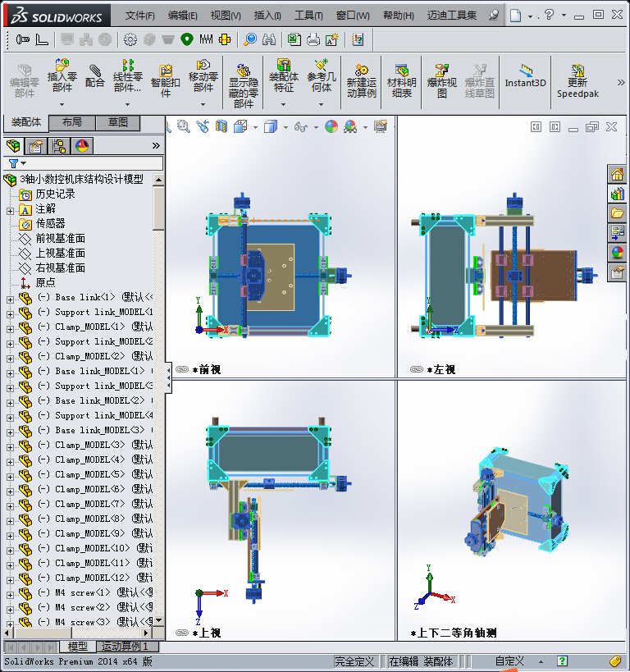Image resolution: width=630 pixels, height=672 pixels.
Task: Open Move Component dropdown arrow
Action: [x=203, y=104]
